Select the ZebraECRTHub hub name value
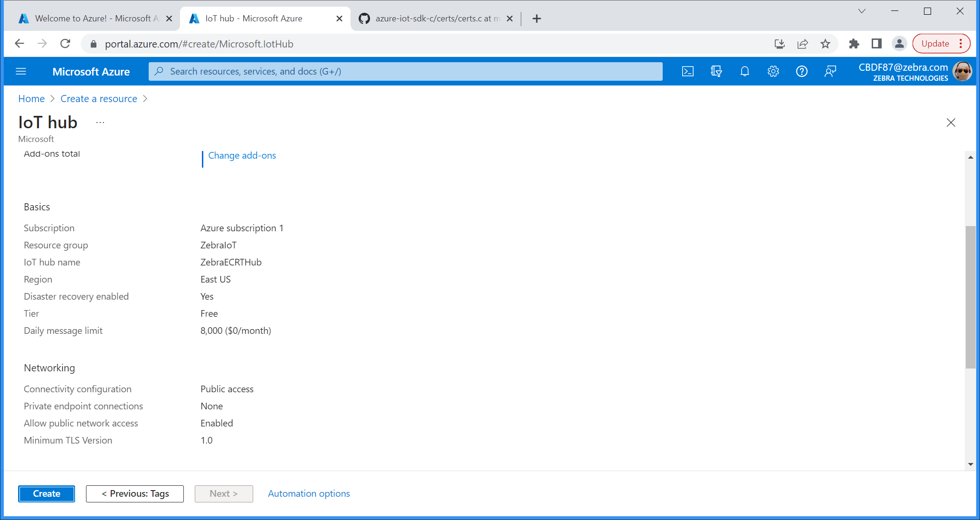Viewport: 980px width, 520px height. [x=231, y=262]
